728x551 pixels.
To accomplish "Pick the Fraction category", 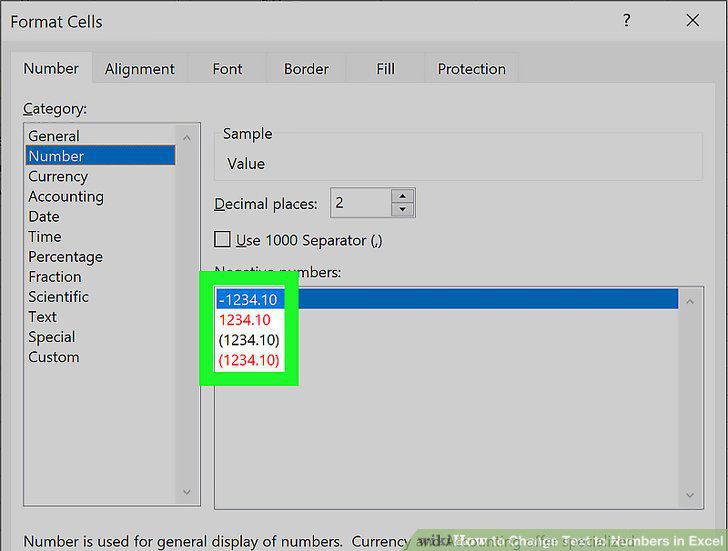I will click(x=100, y=277).
